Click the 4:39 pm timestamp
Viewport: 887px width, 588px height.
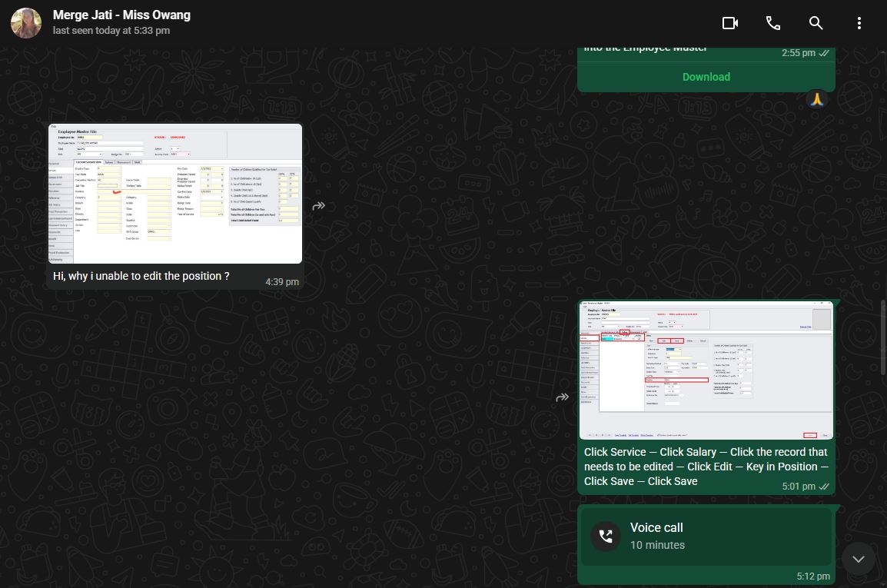pos(282,282)
